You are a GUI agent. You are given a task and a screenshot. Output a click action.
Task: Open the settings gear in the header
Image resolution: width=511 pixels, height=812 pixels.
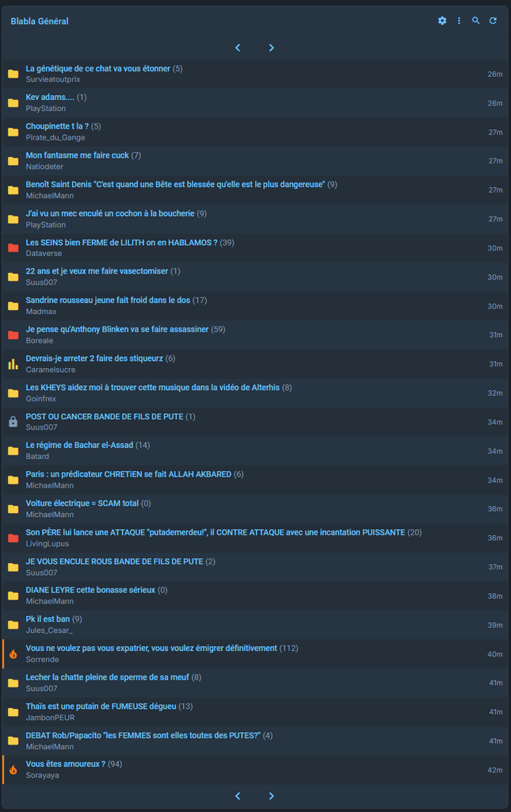(442, 21)
